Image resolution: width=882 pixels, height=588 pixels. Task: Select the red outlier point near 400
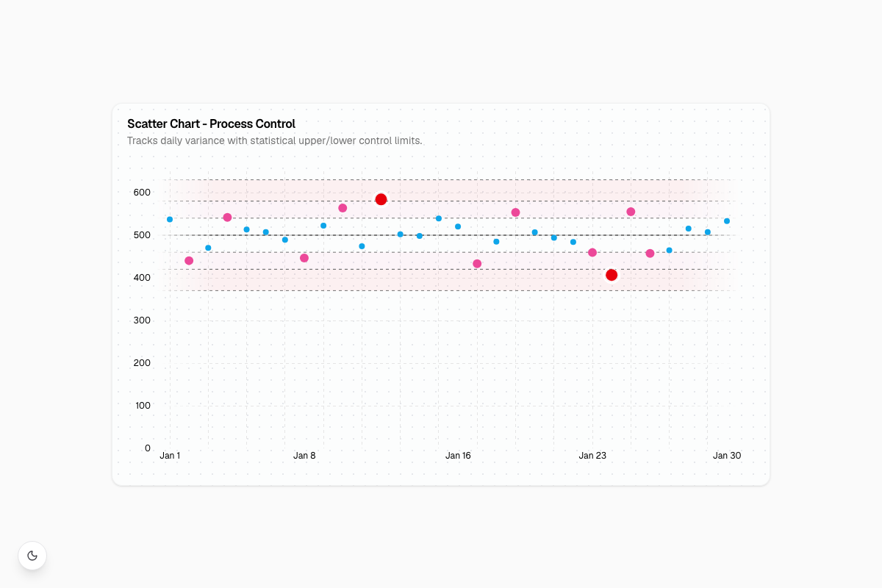pyautogui.click(x=612, y=275)
